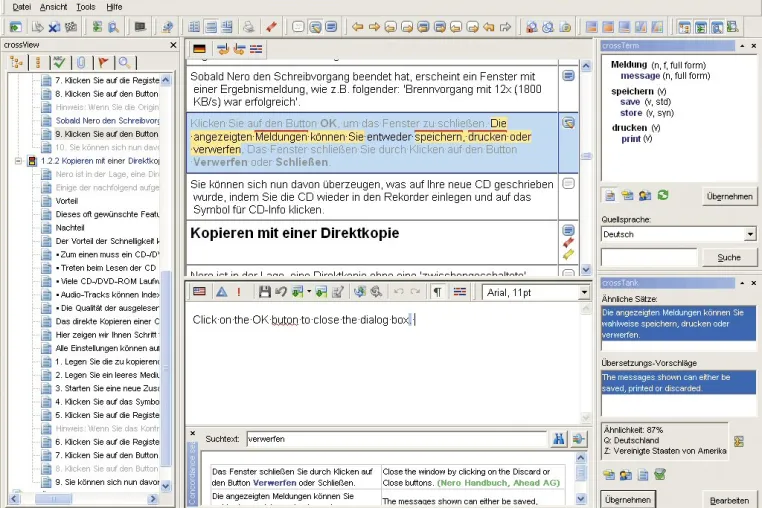This screenshot has height=508, width=762.
Task: Open the Hilfe menu
Action: tap(114, 7)
